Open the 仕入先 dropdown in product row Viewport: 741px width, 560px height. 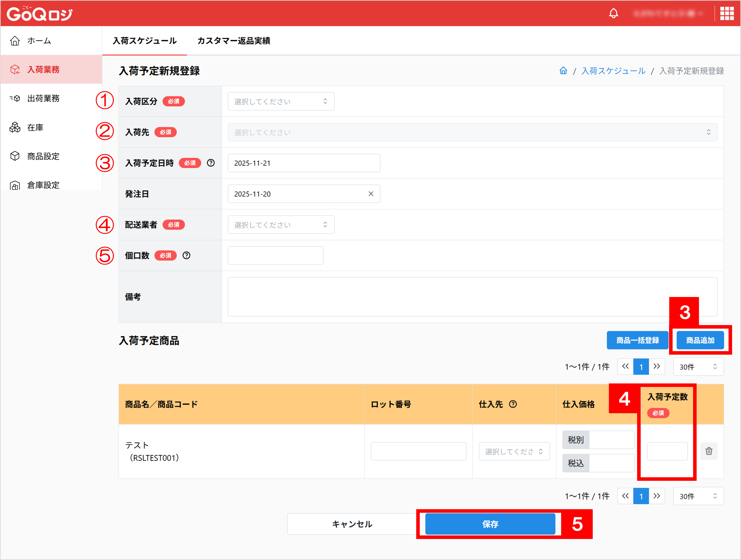click(x=514, y=451)
